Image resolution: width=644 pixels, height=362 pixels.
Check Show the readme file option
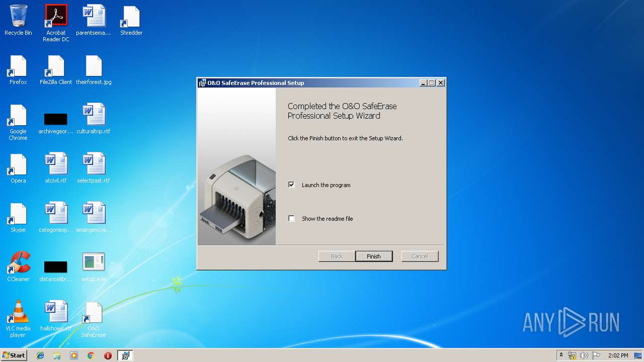(291, 218)
